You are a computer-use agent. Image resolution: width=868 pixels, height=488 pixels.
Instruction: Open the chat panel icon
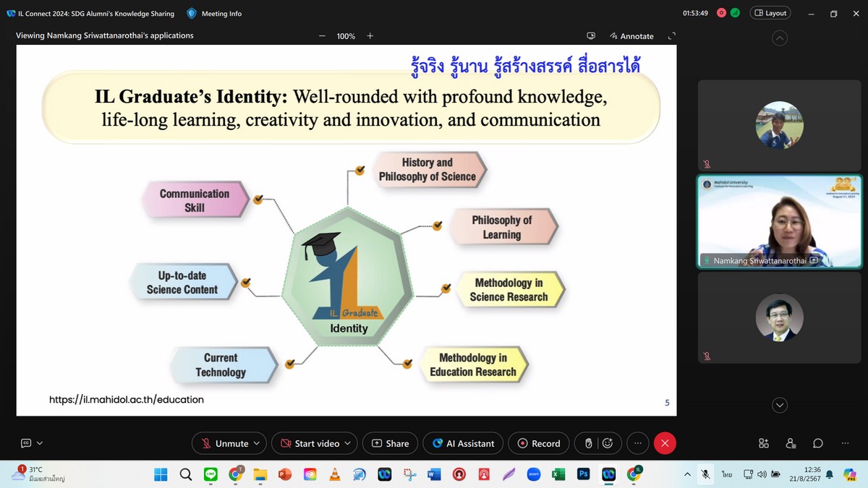(x=818, y=443)
